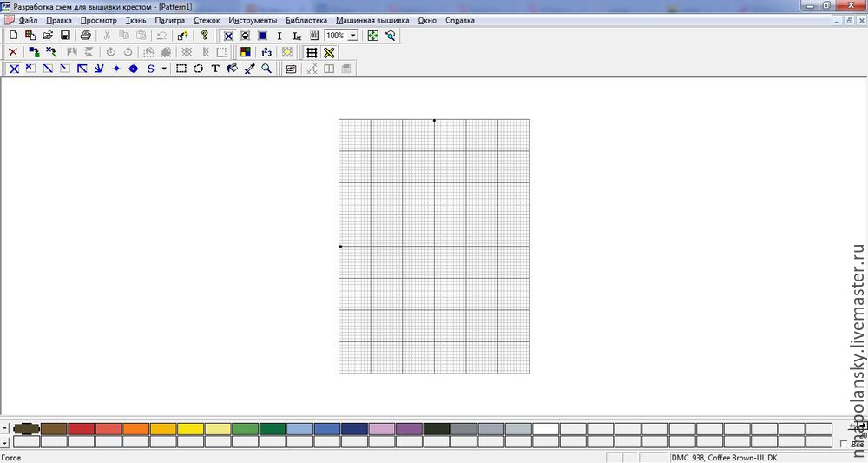The width and height of the screenshot is (868, 463).
Task: Click the question mark help icon
Action: (x=204, y=36)
